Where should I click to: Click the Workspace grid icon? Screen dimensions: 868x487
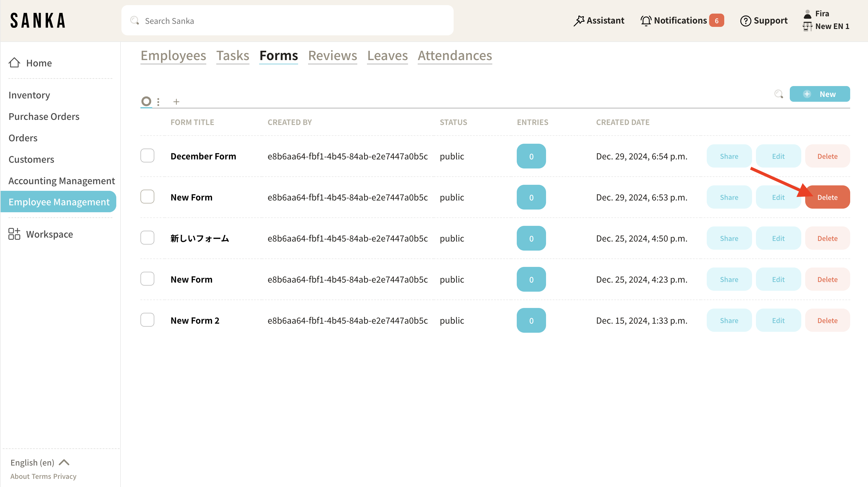(x=14, y=234)
